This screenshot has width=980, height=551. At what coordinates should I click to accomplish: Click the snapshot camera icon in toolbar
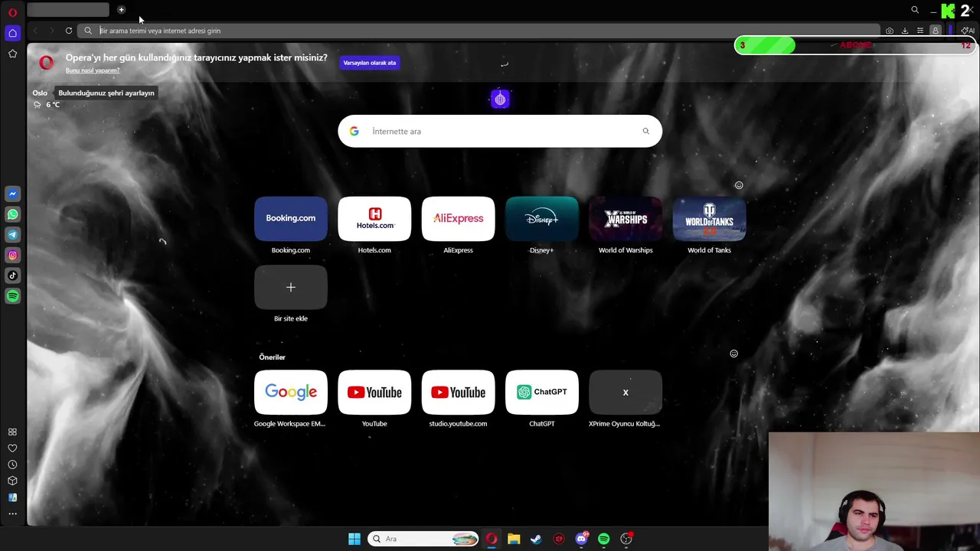(x=890, y=31)
